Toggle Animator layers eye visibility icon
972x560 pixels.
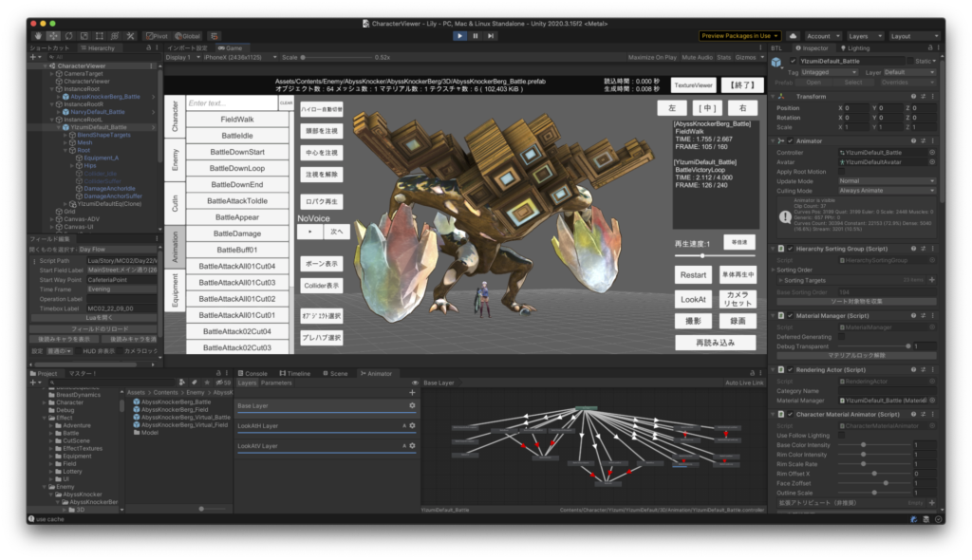pyautogui.click(x=416, y=383)
